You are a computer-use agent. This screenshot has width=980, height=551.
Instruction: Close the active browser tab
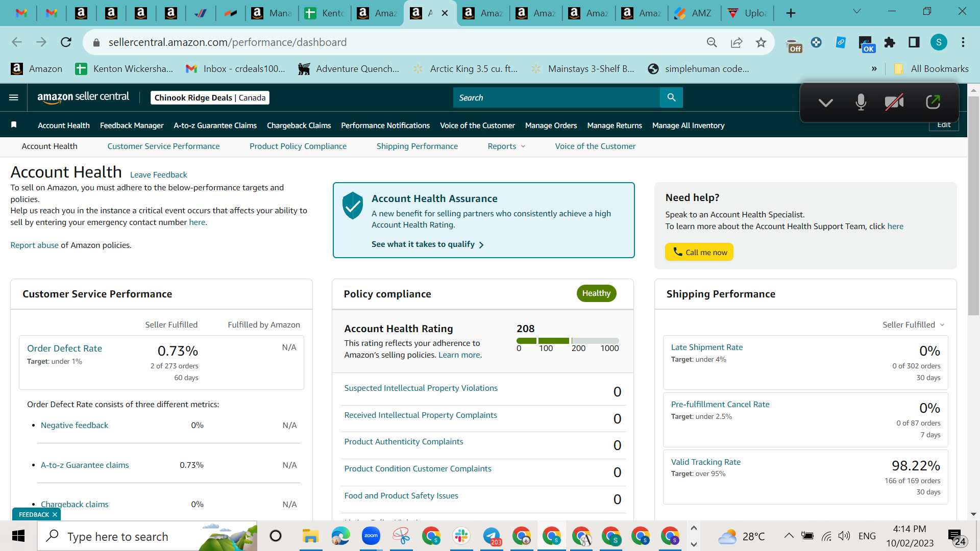pyautogui.click(x=445, y=13)
